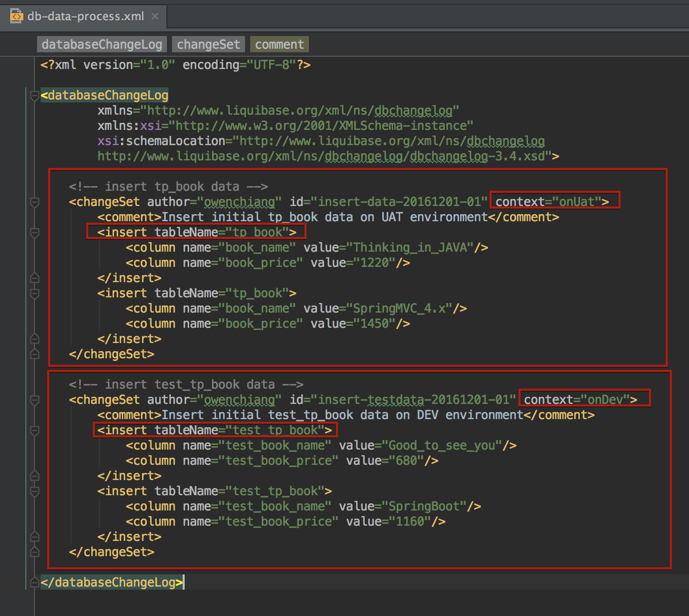The width and height of the screenshot is (689, 616).
Task: Click the opening <databaseChangeLog tag text
Action: click(105, 95)
